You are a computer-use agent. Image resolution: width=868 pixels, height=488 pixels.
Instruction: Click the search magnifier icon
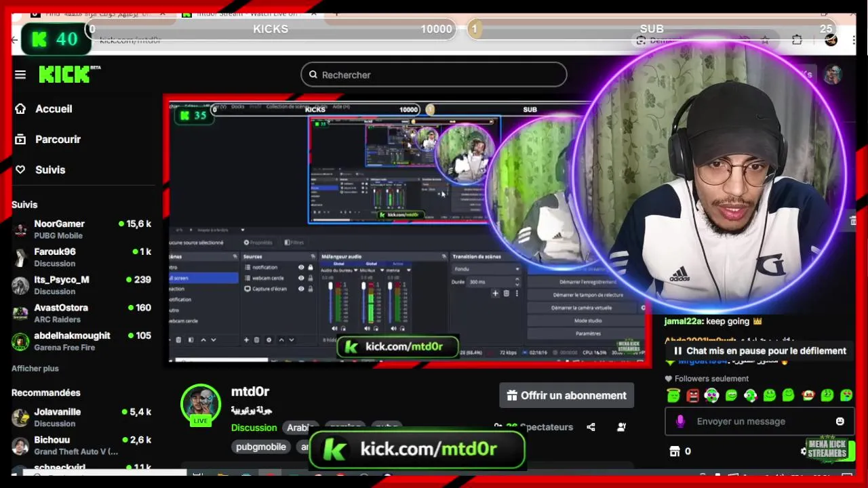click(x=313, y=75)
